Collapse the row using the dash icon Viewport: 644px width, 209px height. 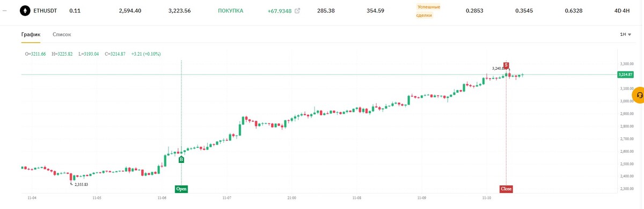4,11
